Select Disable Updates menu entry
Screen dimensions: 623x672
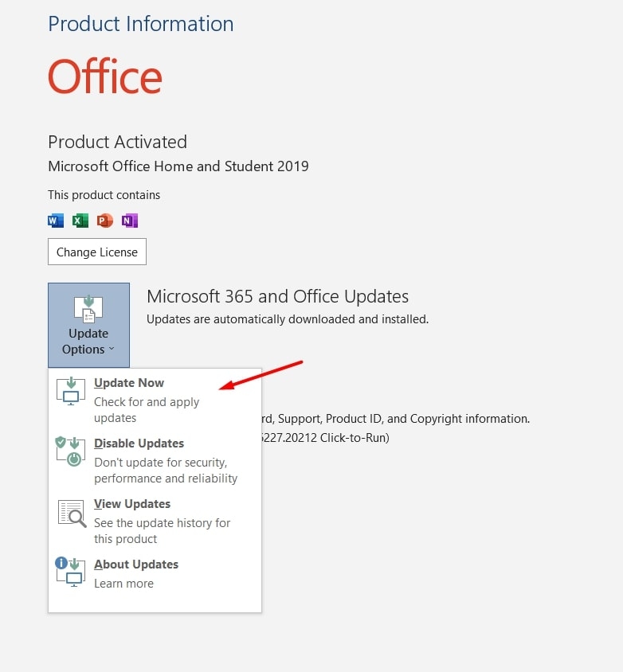coord(155,460)
